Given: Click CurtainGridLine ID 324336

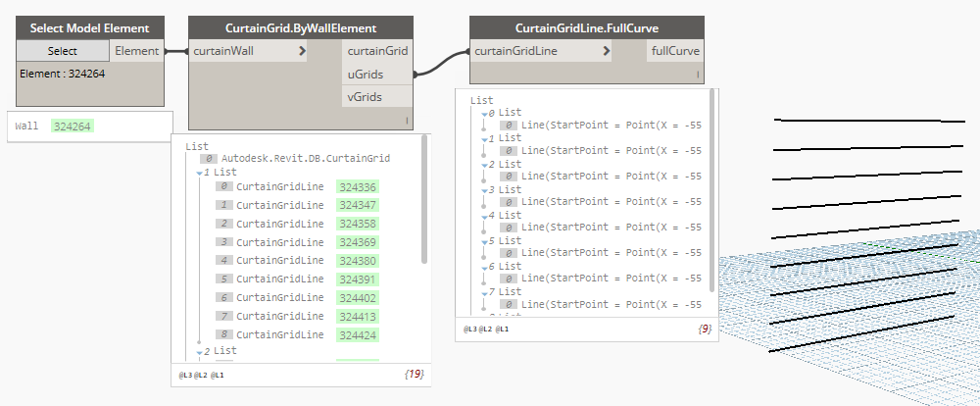Looking at the screenshot, I should pos(357,186).
